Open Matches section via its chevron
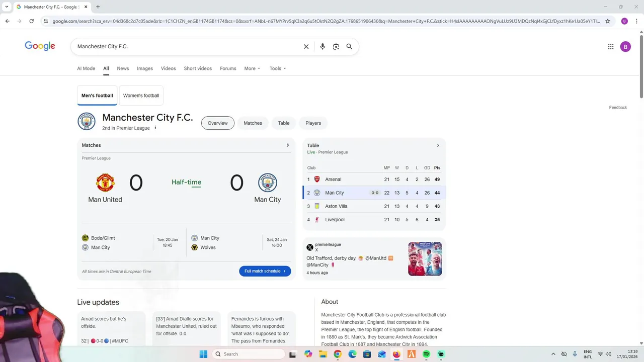Screen dimensions: 644x362 pos(288,145)
